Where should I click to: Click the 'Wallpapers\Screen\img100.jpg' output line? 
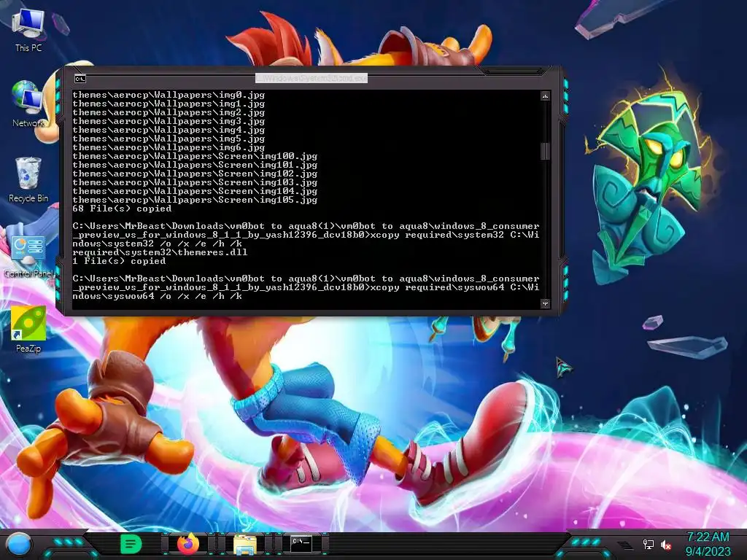click(195, 156)
